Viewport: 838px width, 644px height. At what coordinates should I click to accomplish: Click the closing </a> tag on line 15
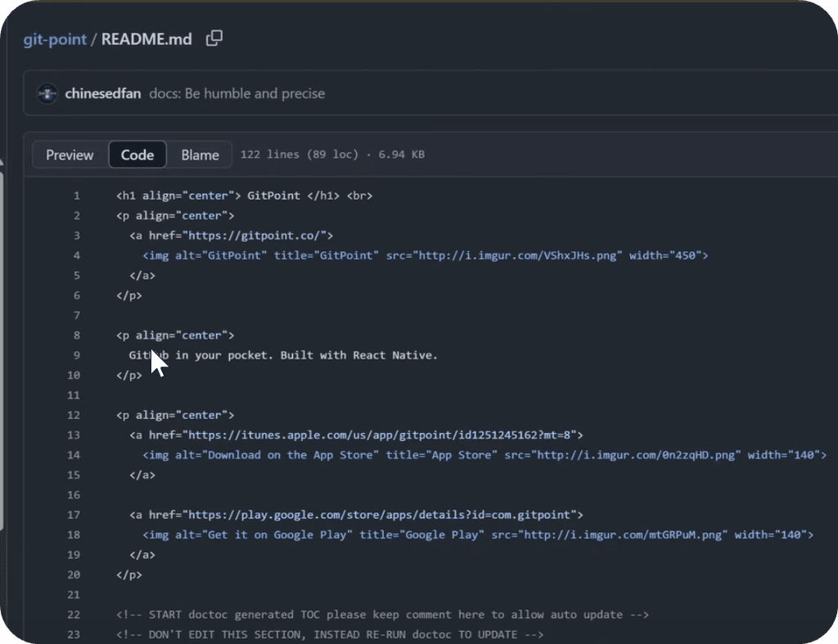tap(142, 475)
